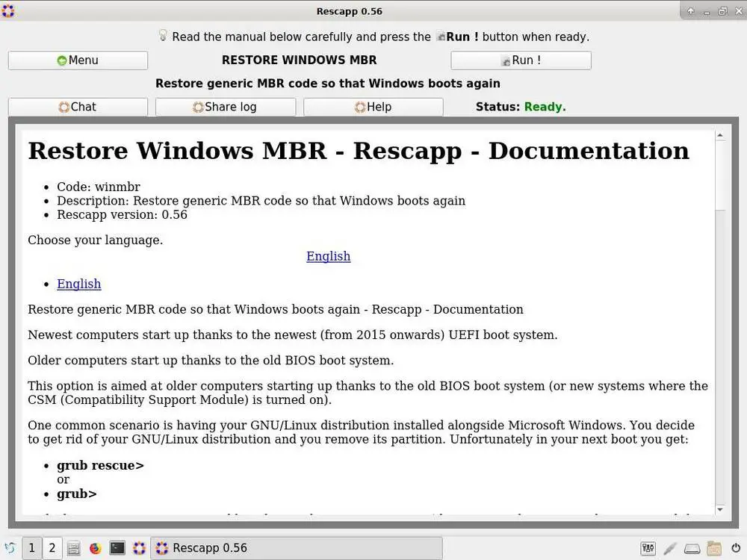
Task: Go back to the Menu
Action: (78, 60)
